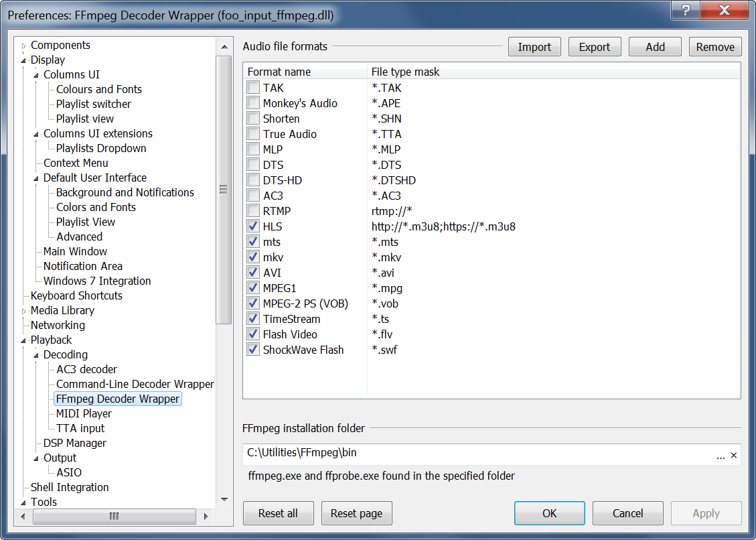Screen dimensions: 756x540
Task: Clear the FFmpeg folder path with red X
Action: [733, 456]
